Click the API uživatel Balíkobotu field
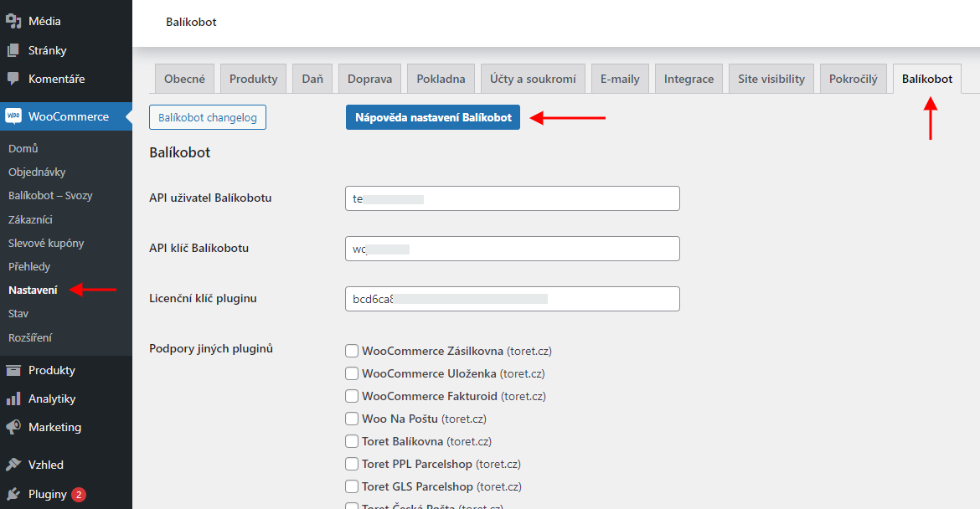The width and height of the screenshot is (980, 509). (x=512, y=198)
